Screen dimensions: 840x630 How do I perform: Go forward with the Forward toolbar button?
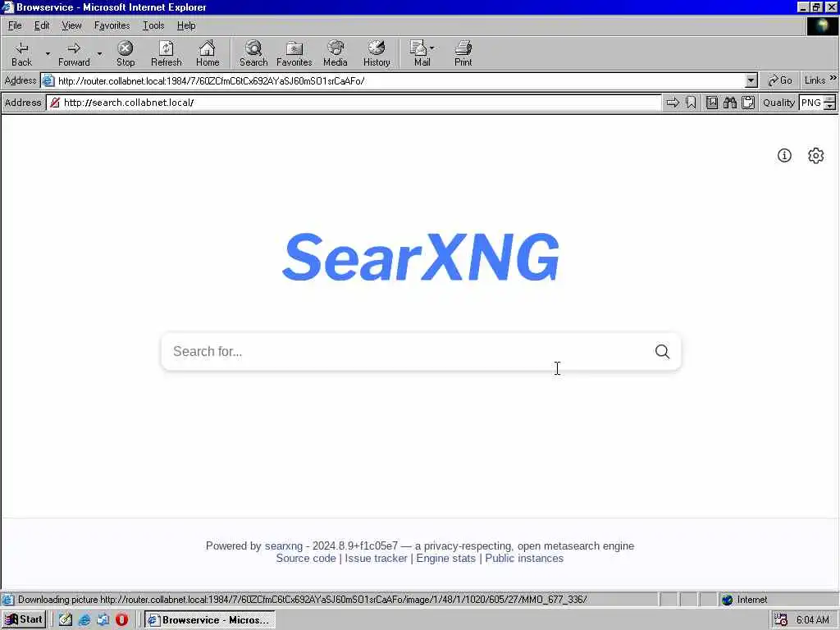click(x=74, y=54)
